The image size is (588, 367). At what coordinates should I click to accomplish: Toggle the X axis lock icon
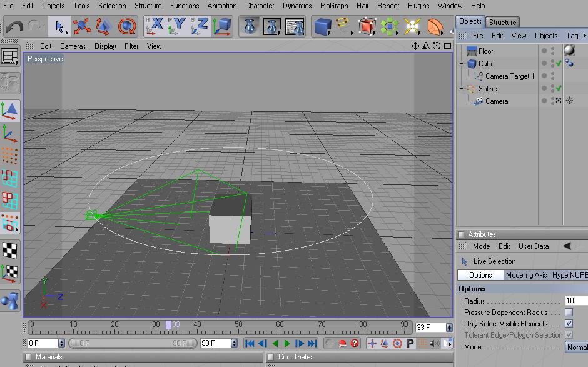(x=155, y=26)
